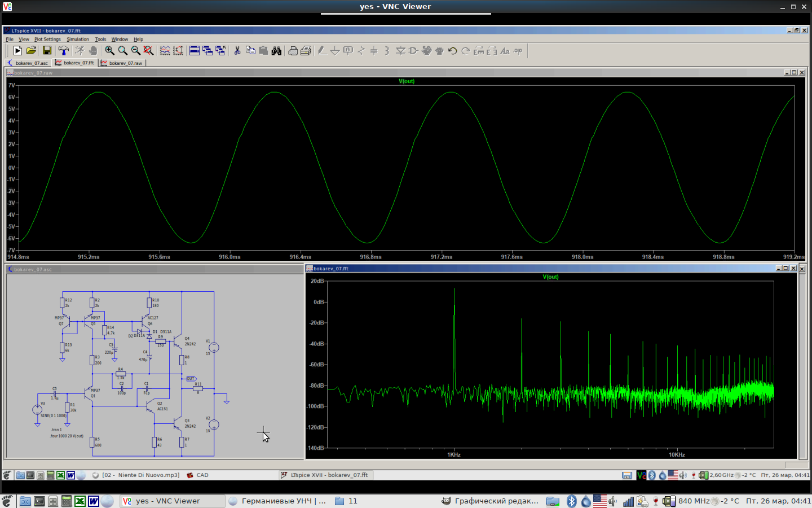The image size is (812, 508).
Task: Open the Simulation menu
Action: pos(78,40)
